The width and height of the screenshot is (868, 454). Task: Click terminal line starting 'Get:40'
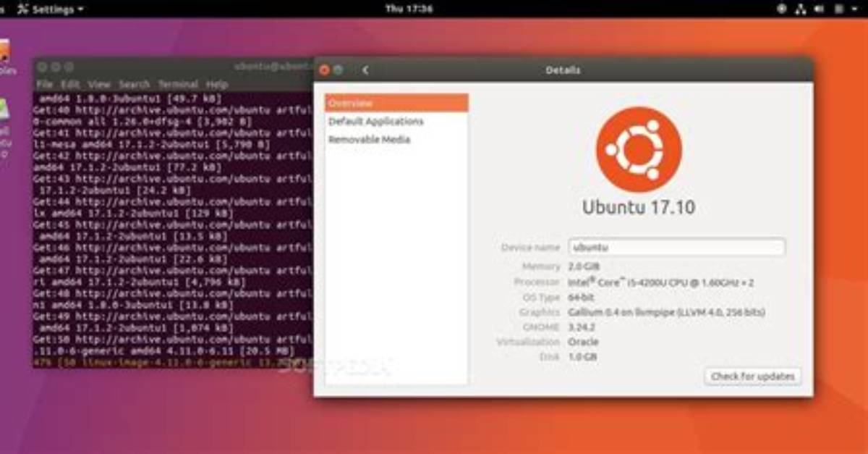click(173, 110)
